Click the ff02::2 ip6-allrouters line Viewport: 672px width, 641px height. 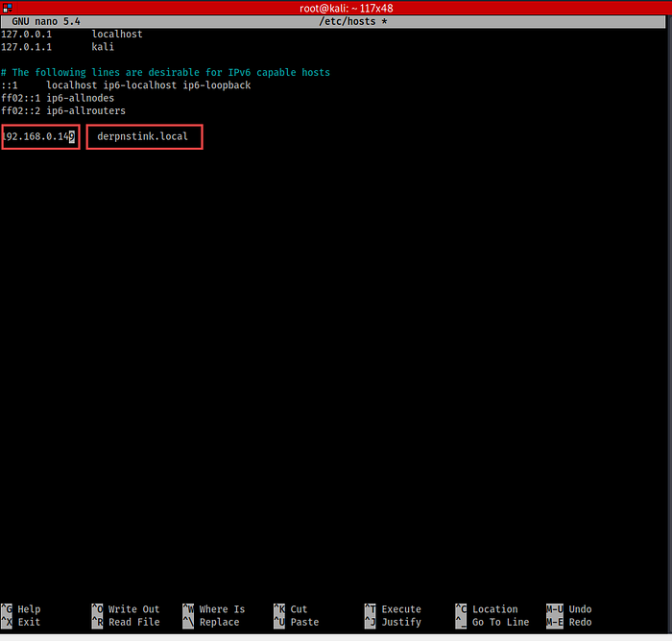click(63, 111)
